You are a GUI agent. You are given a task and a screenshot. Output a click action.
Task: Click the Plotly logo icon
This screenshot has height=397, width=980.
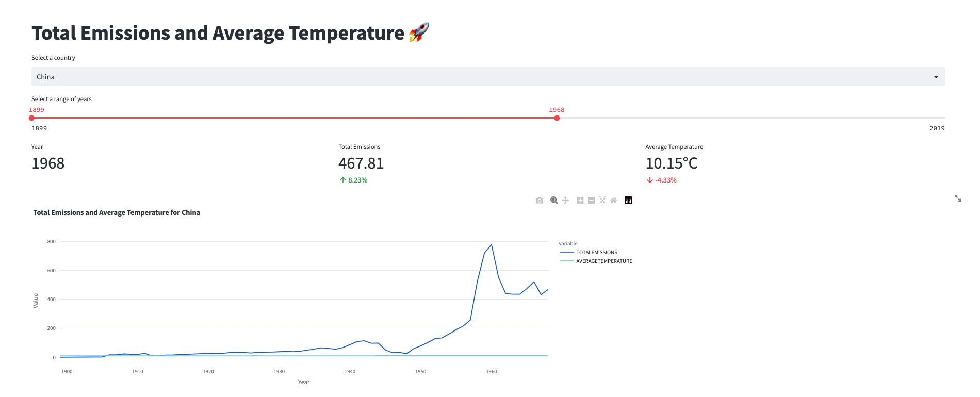[628, 201]
